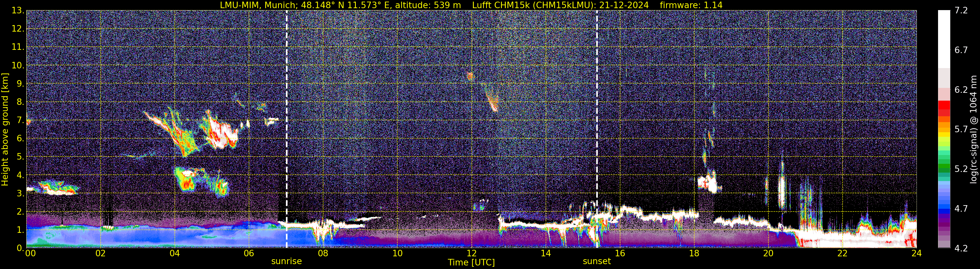The width and height of the screenshot is (980, 269).
Task: Click the 'Height above ground [km]' axis label
Action: point(5,129)
